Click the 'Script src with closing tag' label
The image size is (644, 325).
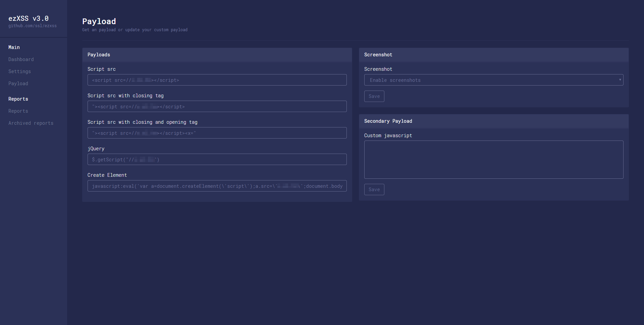coord(125,96)
